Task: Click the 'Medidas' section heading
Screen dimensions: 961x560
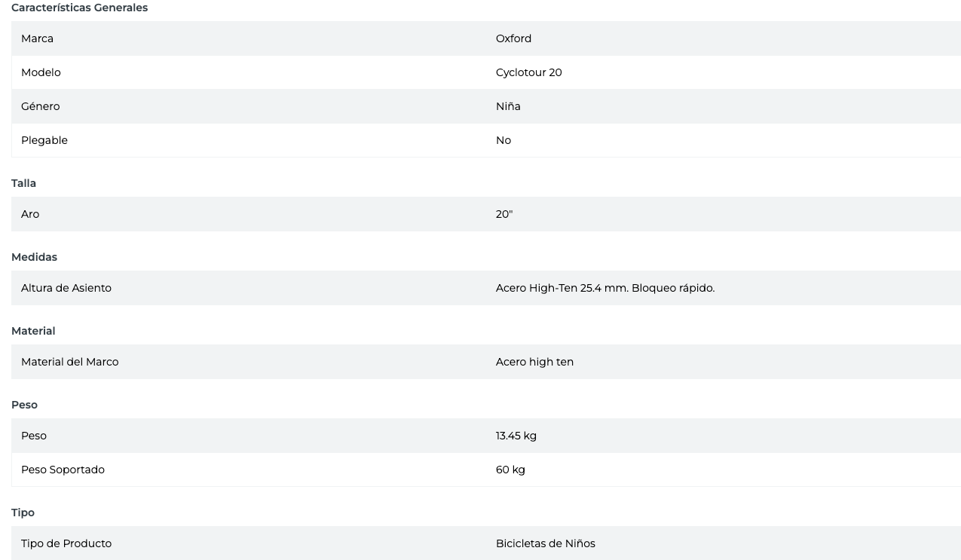Action: [34, 257]
